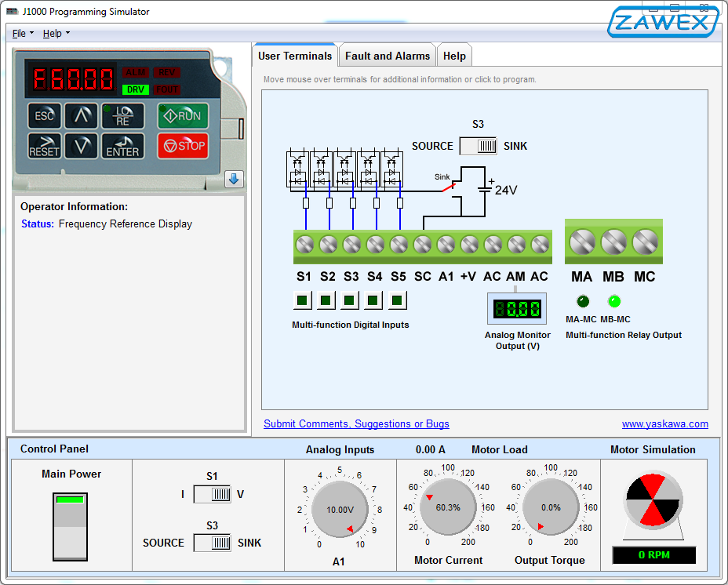Click the AM terminal screw
This screenshot has width=728, height=585.
pos(516,244)
